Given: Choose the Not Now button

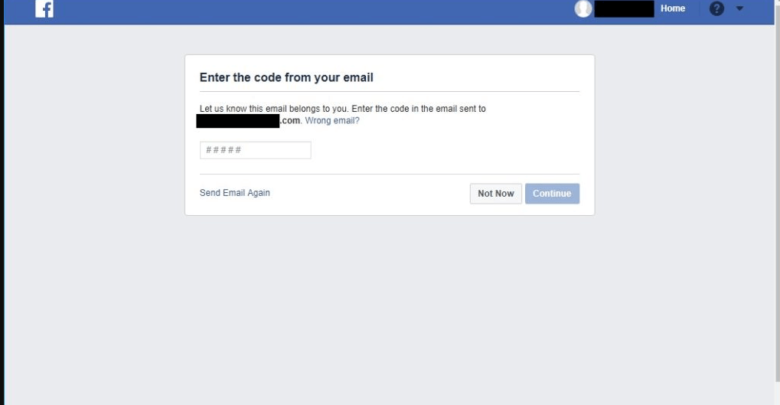Looking at the screenshot, I should point(496,194).
